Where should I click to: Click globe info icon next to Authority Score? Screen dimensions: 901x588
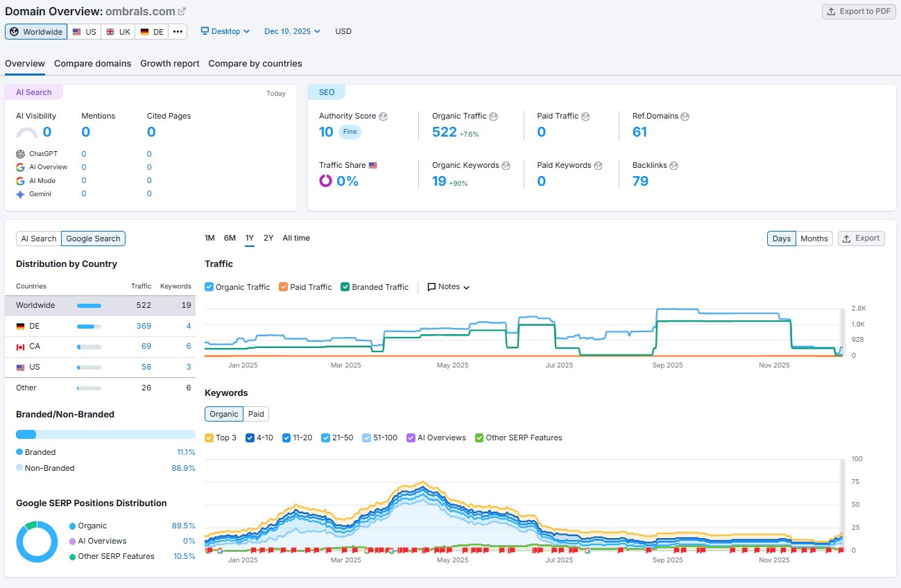[383, 116]
